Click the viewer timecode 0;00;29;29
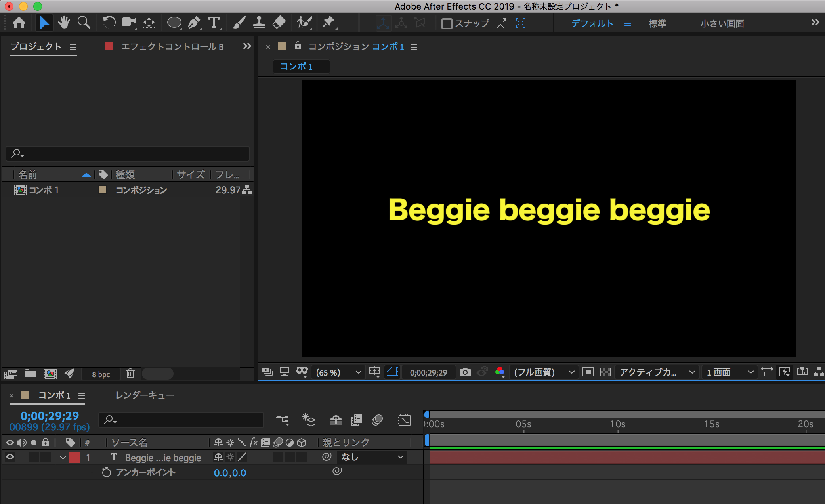This screenshot has height=504, width=825. tap(428, 372)
